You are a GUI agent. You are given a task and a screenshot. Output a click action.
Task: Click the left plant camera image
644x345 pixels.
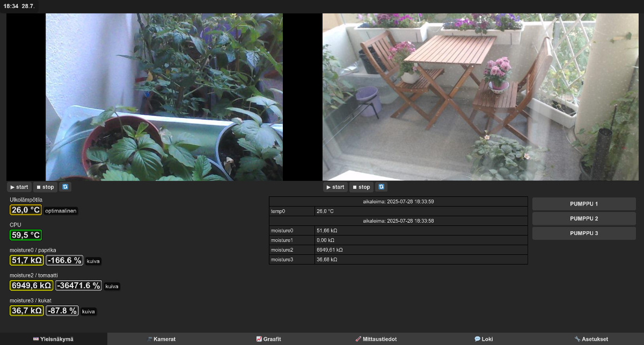[x=164, y=97]
